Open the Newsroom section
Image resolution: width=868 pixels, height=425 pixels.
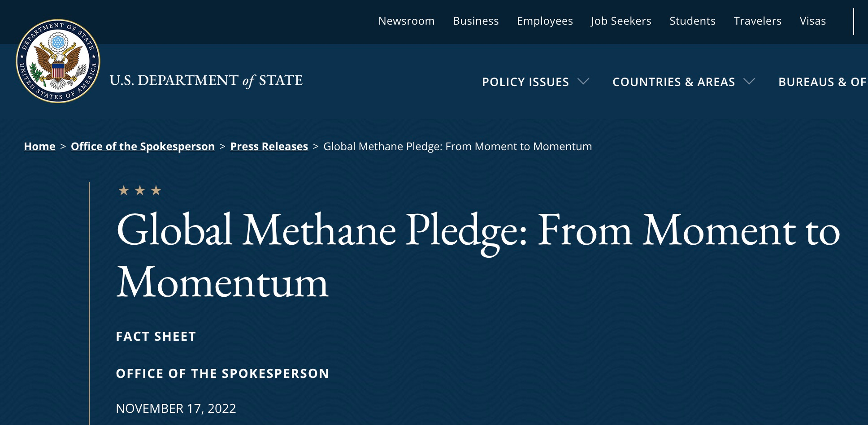click(x=406, y=21)
